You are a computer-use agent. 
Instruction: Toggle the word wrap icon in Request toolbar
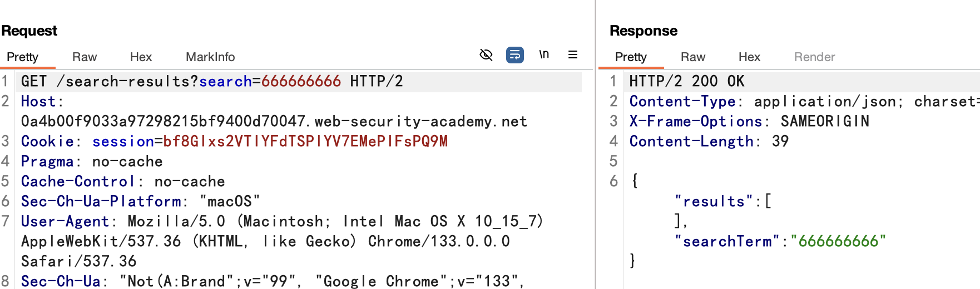(515, 54)
